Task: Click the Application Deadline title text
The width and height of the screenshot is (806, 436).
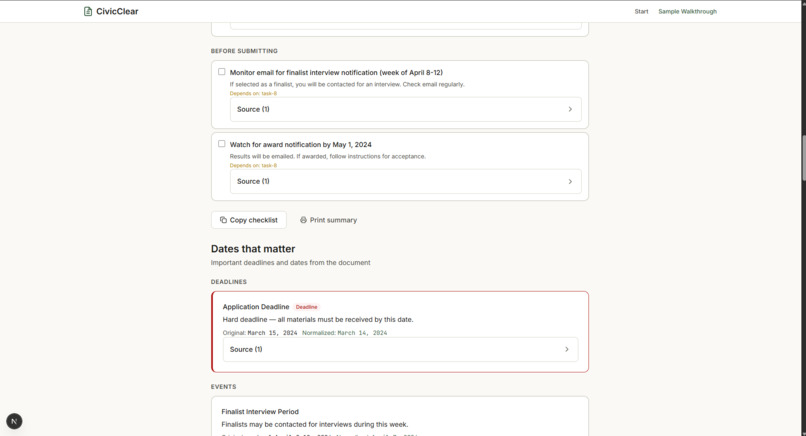Action: [256, 306]
